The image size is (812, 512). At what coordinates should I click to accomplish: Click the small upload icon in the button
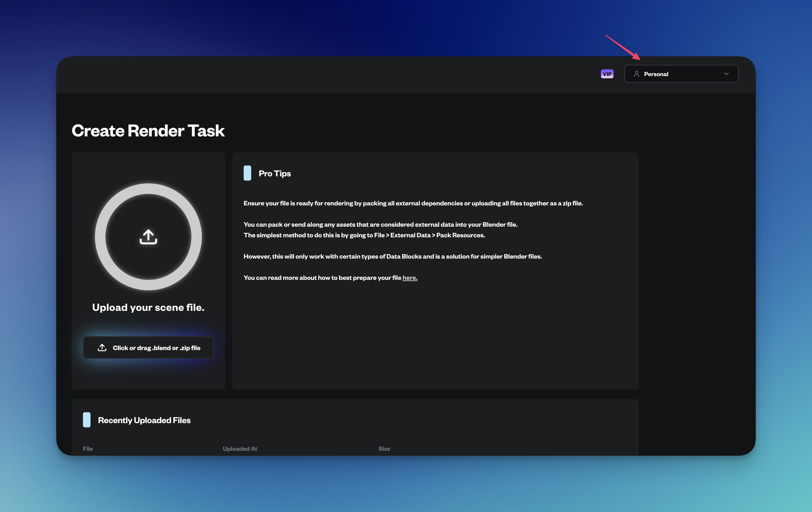click(102, 347)
